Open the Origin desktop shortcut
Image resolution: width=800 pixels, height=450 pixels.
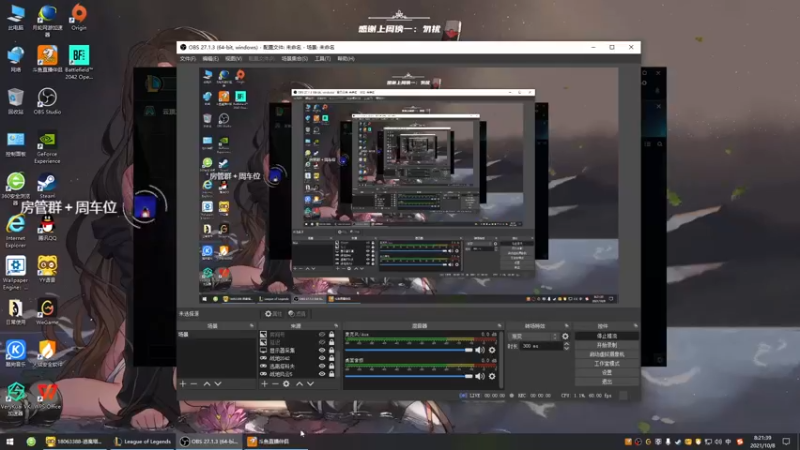pyautogui.click(x=79, y=17)
